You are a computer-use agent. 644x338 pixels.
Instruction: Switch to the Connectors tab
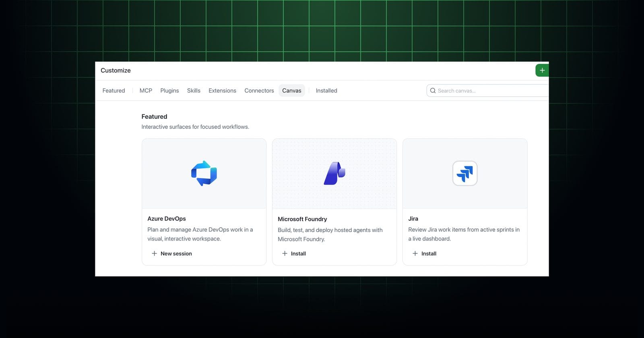[259, 91]
